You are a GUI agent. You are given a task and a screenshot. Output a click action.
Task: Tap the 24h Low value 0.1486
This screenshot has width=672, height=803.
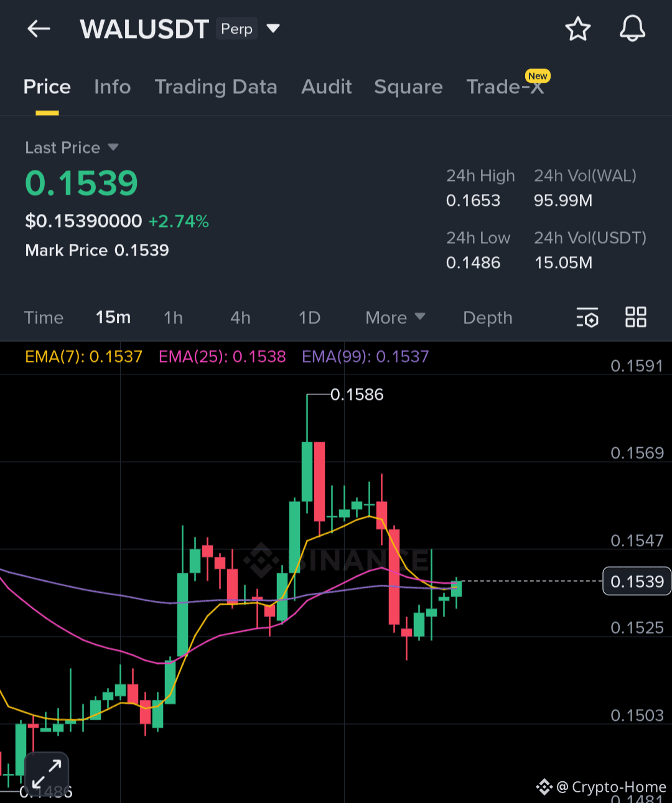[x=473, y=262]
